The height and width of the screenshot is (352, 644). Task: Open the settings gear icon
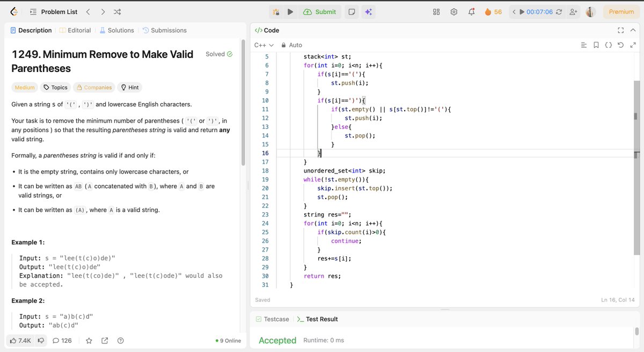pos(454,12)
